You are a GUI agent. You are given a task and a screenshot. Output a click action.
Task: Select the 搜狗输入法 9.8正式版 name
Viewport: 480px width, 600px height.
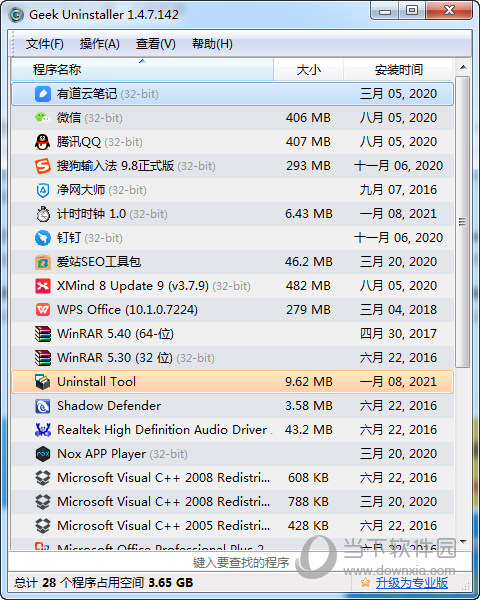click(x=115, y=166)
